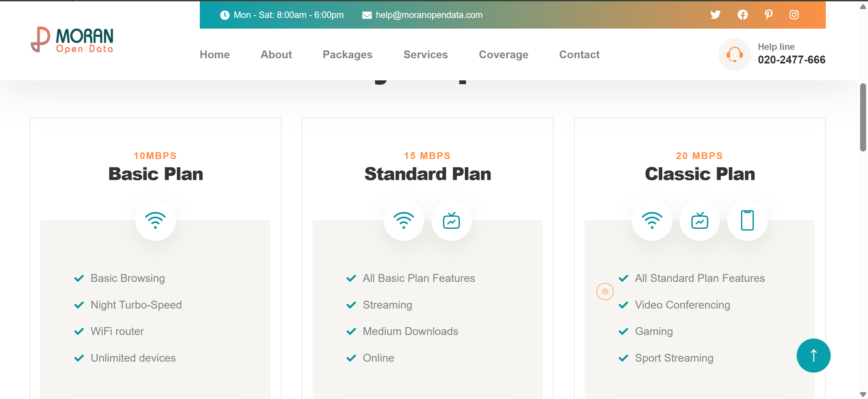Screen dimensions: 868x399
Task: Open the Twitter social link
Action: (715, 15)
